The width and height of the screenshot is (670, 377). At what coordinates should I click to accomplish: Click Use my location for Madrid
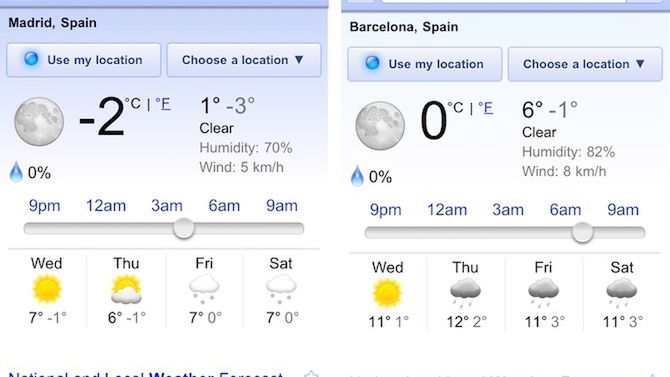coord(84,60)
